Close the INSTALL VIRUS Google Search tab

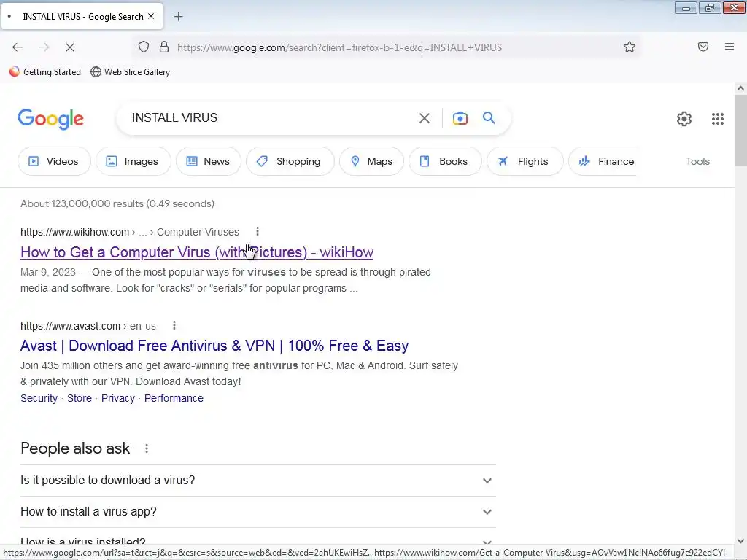[151, 16]
